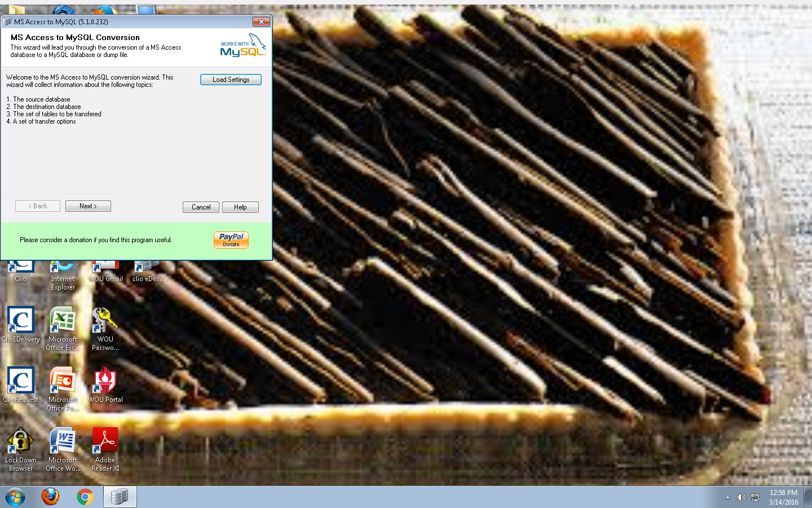
Task: Cancel the conversion wizard
Action: coord(201,207)
